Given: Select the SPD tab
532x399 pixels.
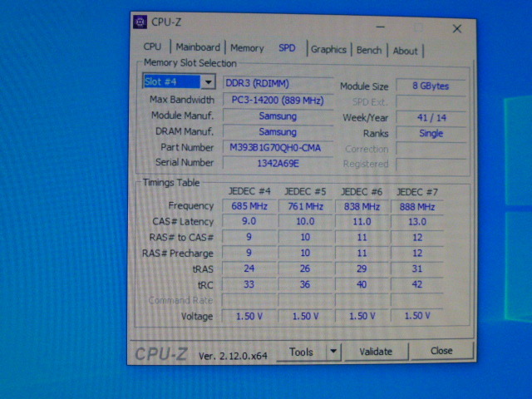Looking at the screenshot, I should [x=287, y=48].
